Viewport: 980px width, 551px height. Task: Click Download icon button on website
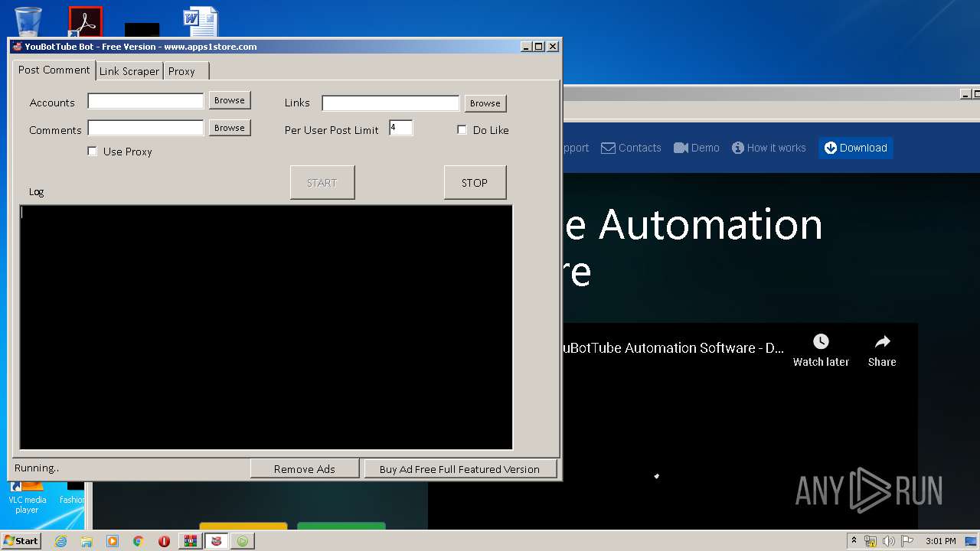855,148
